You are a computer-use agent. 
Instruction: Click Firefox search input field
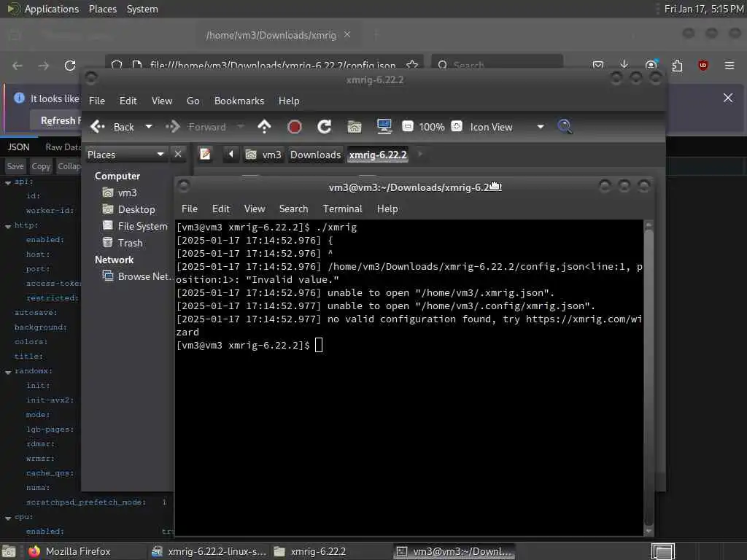pyautogui.click(x=498, y=64)
